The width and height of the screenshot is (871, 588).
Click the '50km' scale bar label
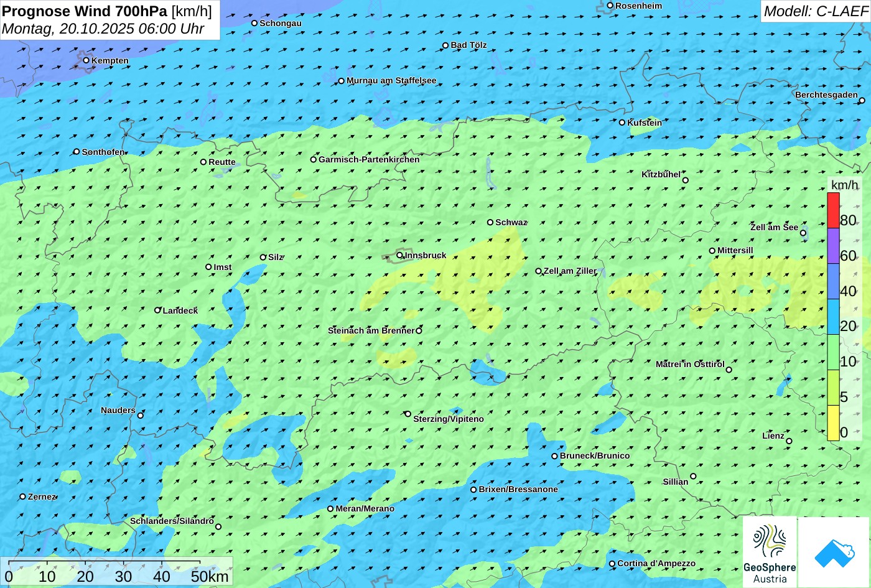(x=210, y=576)
